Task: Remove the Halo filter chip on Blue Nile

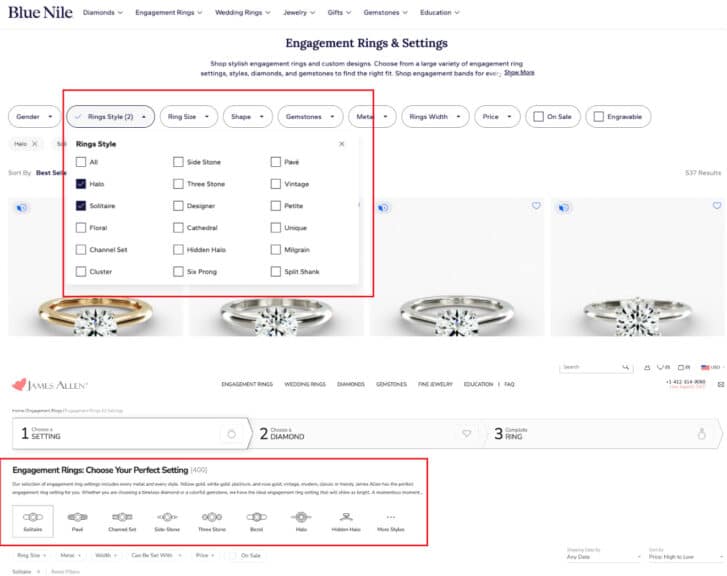Action: [34, 144]
